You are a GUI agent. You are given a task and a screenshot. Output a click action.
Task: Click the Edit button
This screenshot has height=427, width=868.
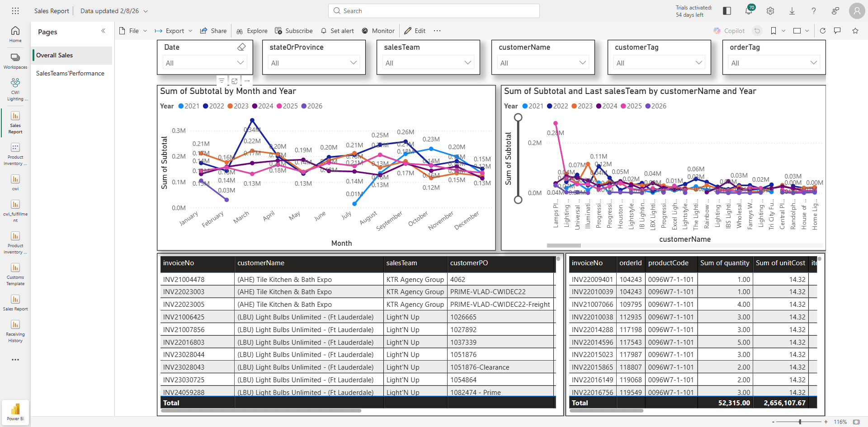click(415, 31)
